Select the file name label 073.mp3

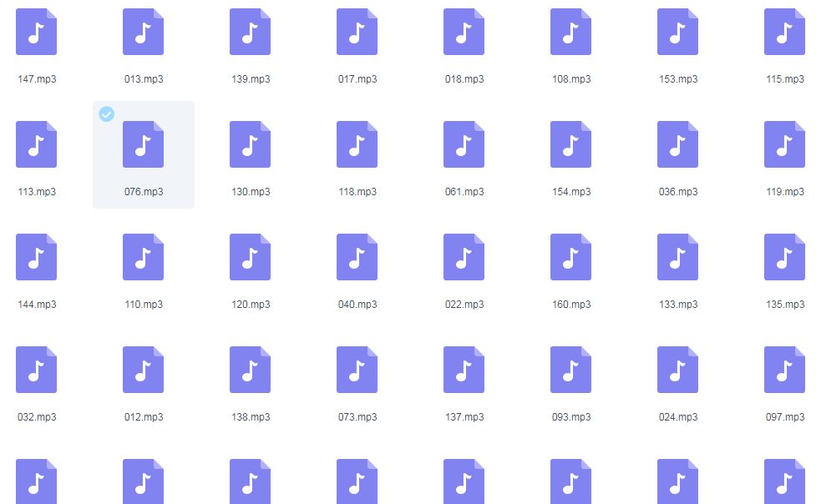[357, 417]
